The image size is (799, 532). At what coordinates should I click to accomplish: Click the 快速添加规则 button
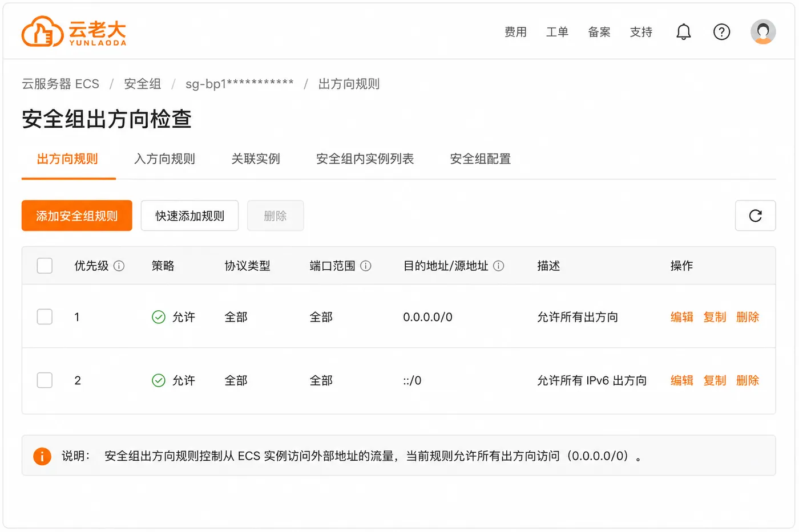189,216
